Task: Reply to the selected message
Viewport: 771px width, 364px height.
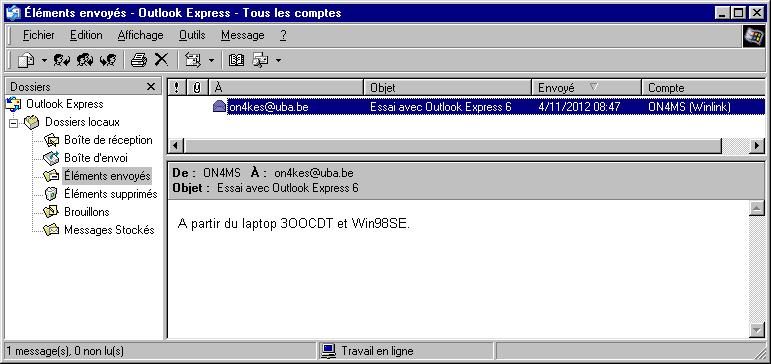Action: (x=61, y=60)
